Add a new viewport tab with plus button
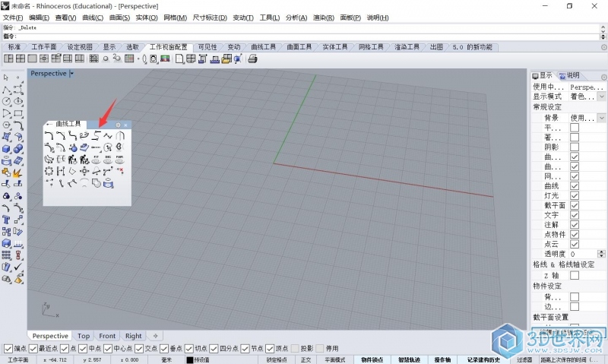Image resolution: width=608 pixels, height=364 pixels. (156, 336)
